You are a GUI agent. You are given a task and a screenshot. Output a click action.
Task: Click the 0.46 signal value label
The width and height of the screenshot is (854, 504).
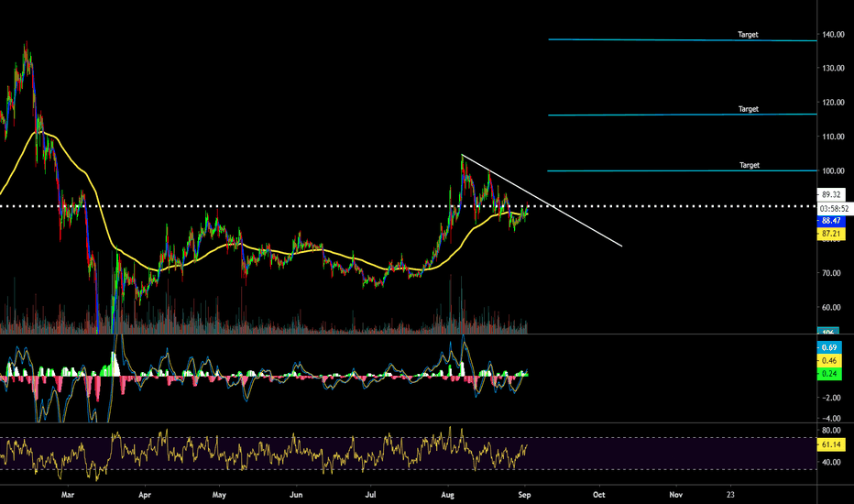click(829, 361)
